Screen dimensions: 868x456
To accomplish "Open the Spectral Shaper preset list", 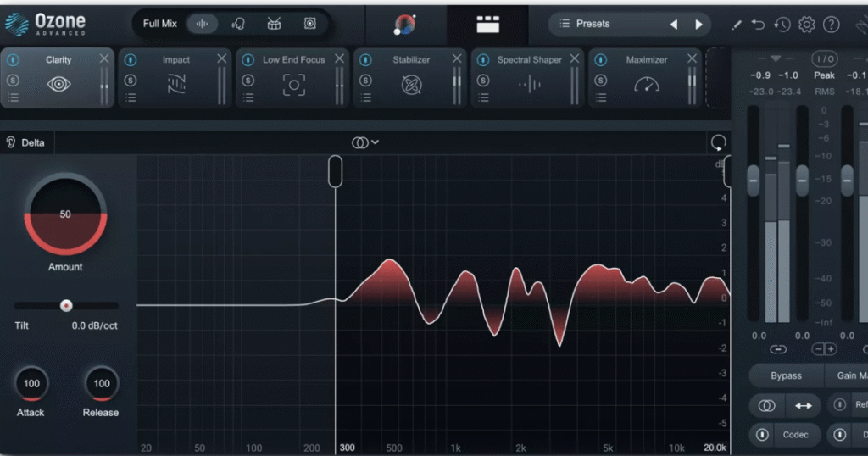I will click(x=483, y=98).
